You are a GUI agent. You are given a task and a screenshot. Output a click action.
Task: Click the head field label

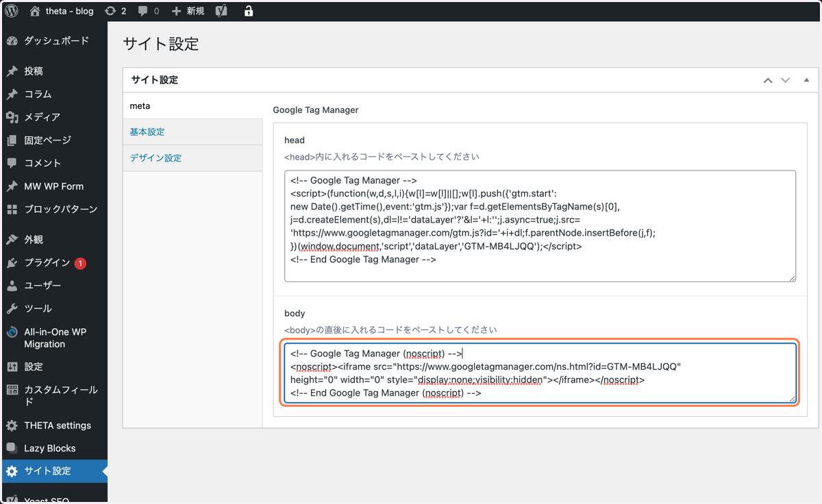tap(295, 140)
